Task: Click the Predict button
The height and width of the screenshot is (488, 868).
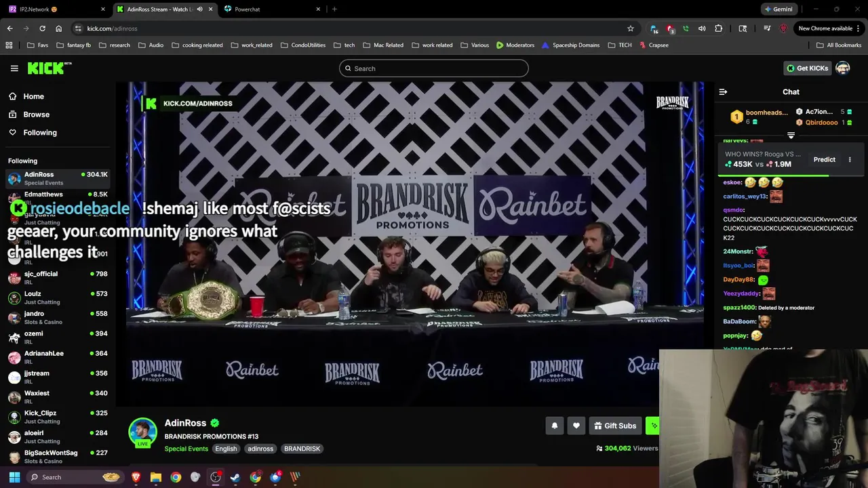Action: (825, 160)
